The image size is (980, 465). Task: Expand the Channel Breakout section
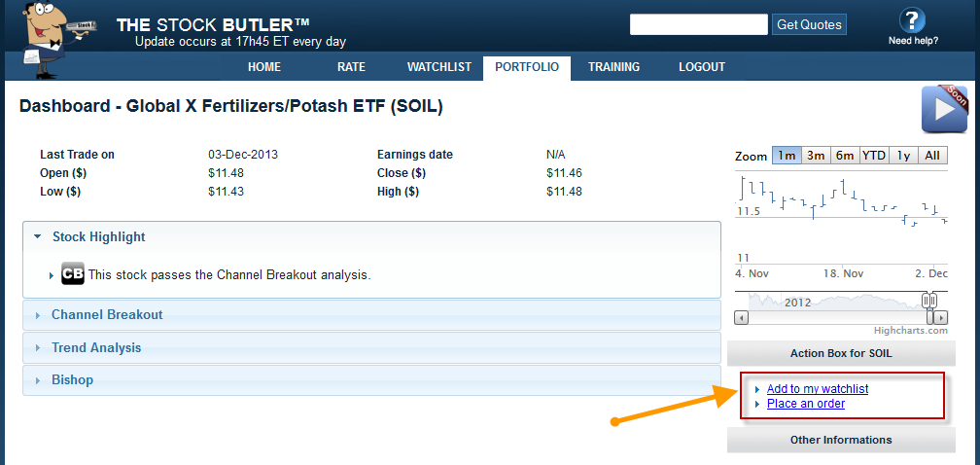pos(371,314)
